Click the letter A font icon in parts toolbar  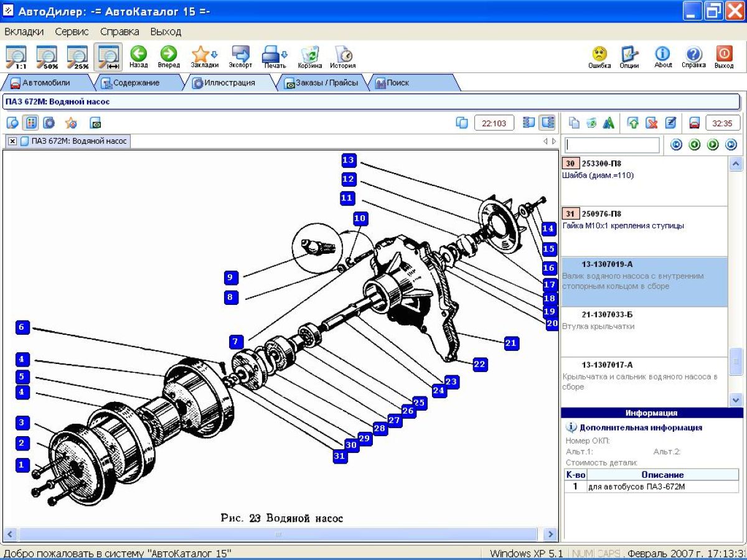tap(609, 123)
